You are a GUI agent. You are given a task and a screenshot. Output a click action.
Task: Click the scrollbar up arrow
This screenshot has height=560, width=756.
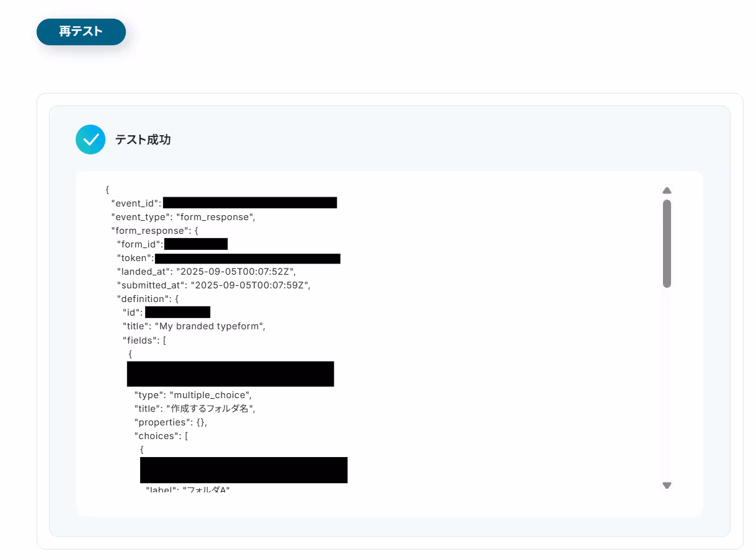tap(667, 190)
